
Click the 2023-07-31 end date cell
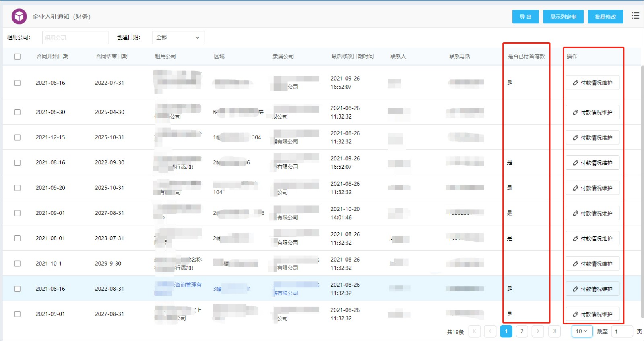coord(109,238)
